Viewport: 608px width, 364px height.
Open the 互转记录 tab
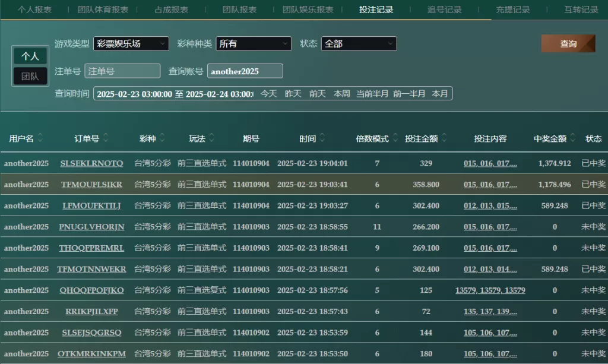click(x=581, y=10)
